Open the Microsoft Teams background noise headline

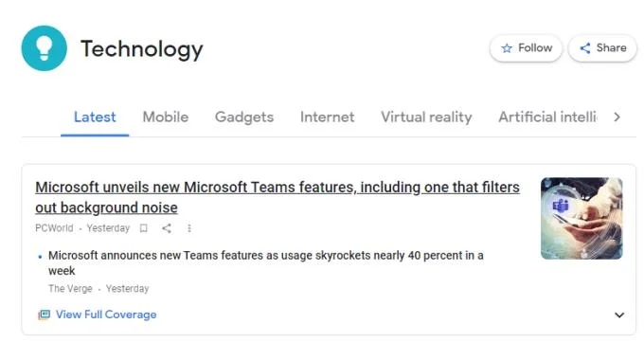pyautogui.click(x=277, y=197)
